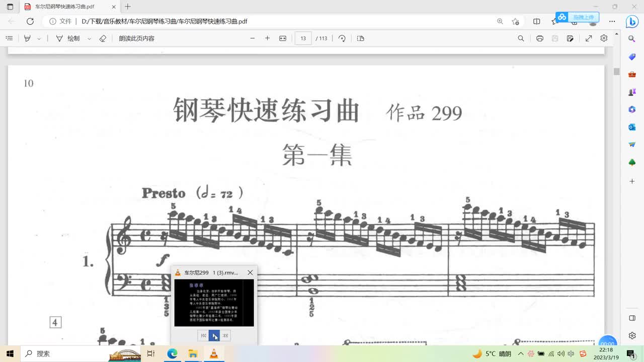
Task: Open the Edge sidebar tree icon
Action: [x=632, y=162]
